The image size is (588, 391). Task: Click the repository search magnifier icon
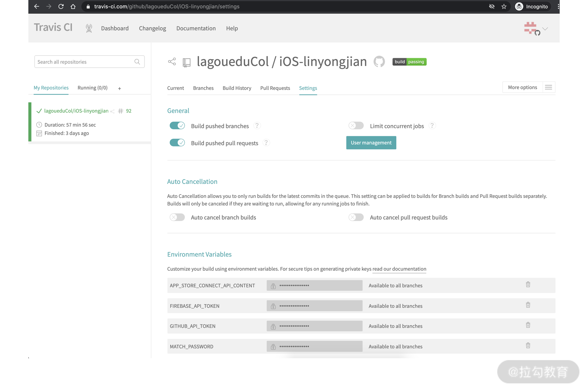pos(137,62)
